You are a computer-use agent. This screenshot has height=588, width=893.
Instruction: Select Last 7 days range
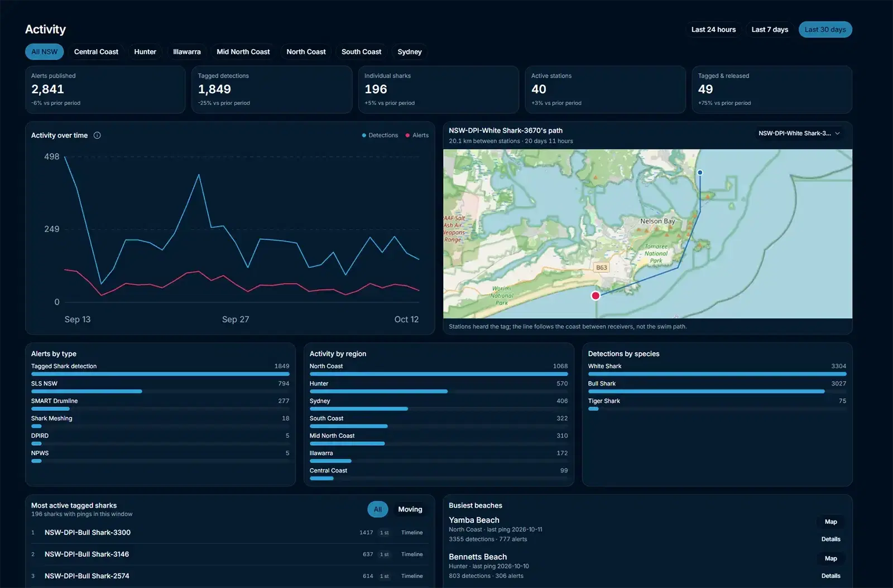770,30
